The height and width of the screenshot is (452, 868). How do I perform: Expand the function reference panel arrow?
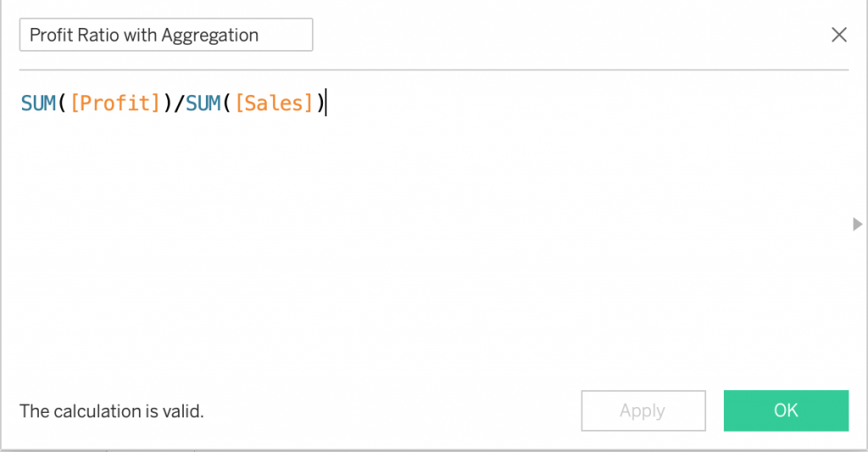pos(857,224)
